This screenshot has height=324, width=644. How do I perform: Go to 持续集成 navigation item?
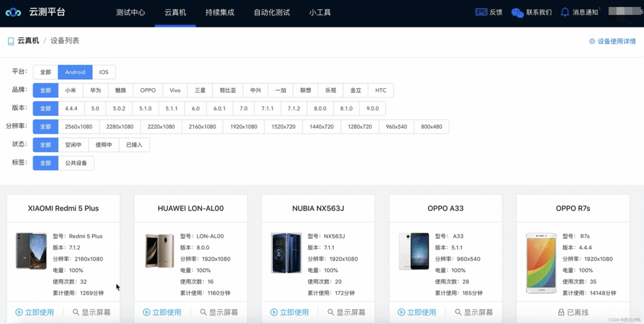(x=220, y=12)
